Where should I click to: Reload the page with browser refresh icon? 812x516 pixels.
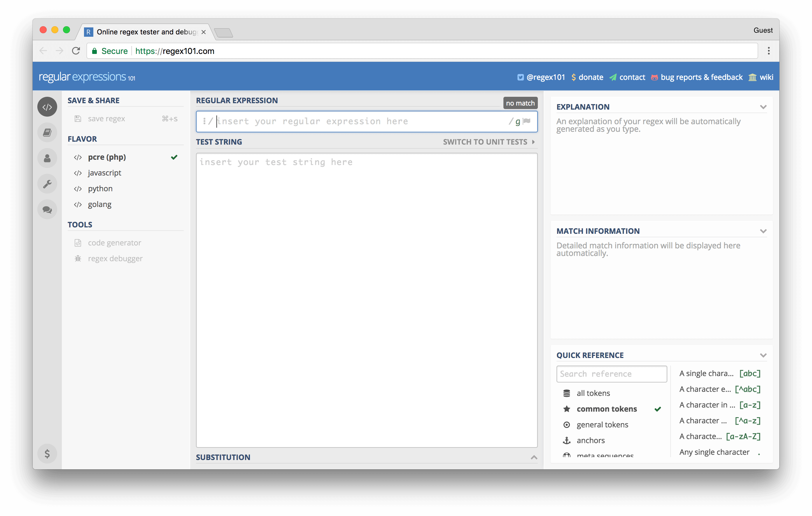pos(76,51)
